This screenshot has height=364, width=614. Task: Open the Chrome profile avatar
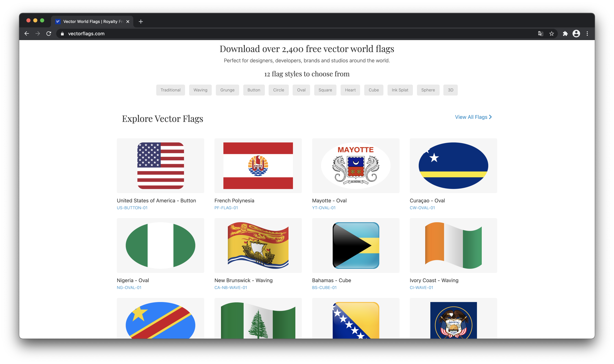tap(576, 34)
